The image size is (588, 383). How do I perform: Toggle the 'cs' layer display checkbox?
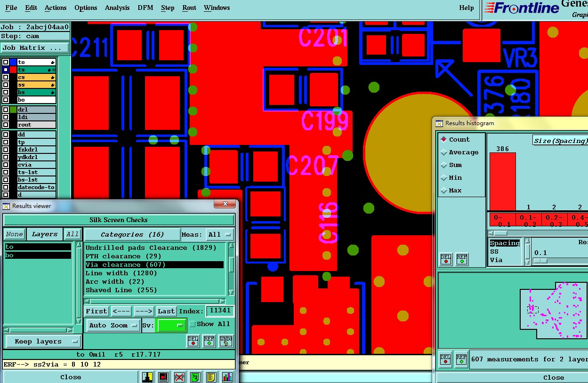[6, 77]
